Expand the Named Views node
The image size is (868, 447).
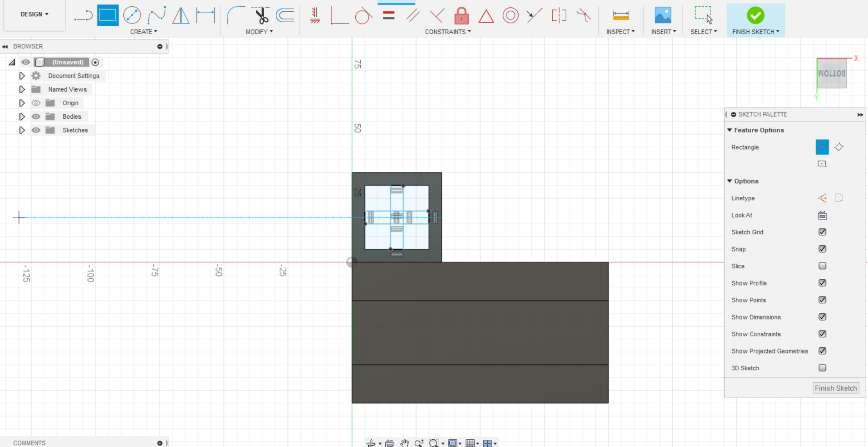coord(22,89)
